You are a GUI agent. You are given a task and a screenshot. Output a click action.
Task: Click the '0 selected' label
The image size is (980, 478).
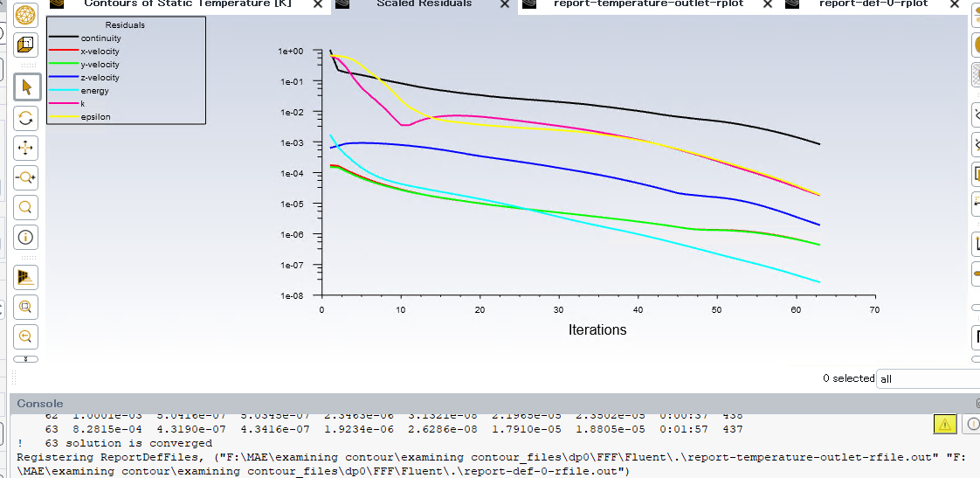[x=848, y=378]
